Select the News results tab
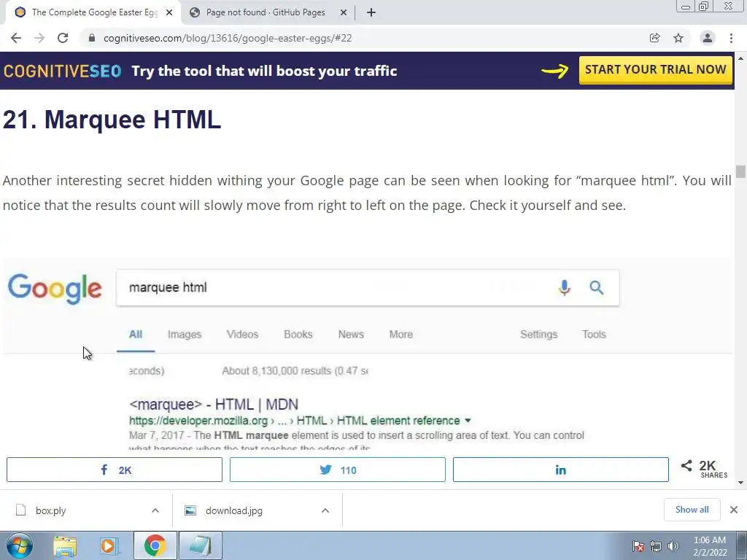The height and width of the screenshot is (560, 747). tap(351, 334)
